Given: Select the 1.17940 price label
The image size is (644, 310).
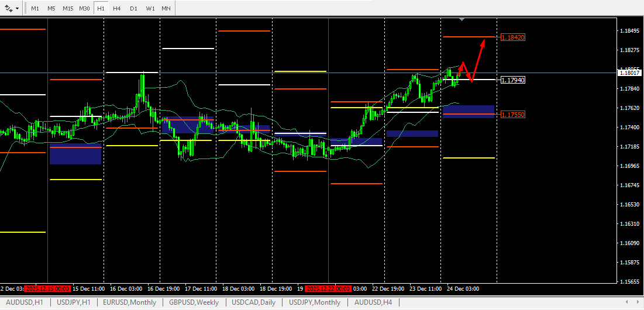Looking at the screenshot, I should pos(513,80).
